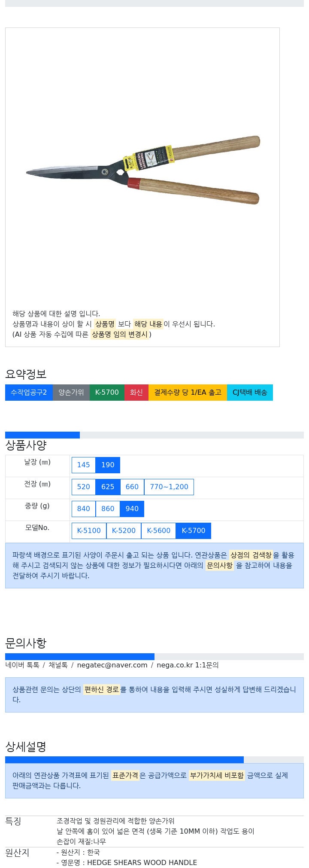Screen dimensions: 309x868
Task: Select weight 840 g option
Action: tap(84, 509)
